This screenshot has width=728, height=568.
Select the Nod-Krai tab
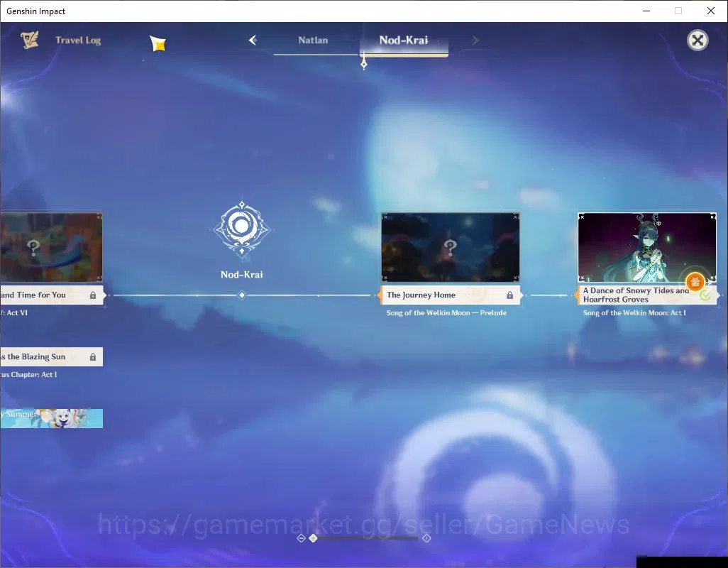404,40
